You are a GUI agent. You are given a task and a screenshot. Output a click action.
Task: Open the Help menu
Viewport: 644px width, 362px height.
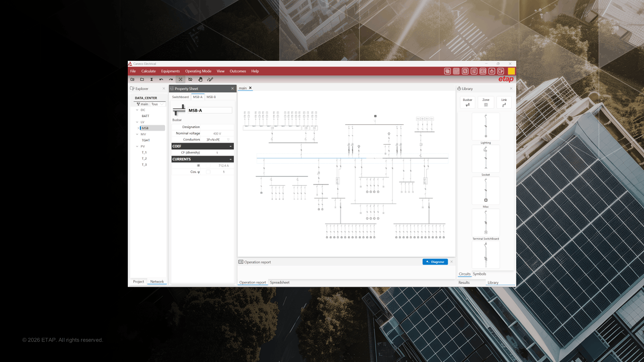coord(255,71)
